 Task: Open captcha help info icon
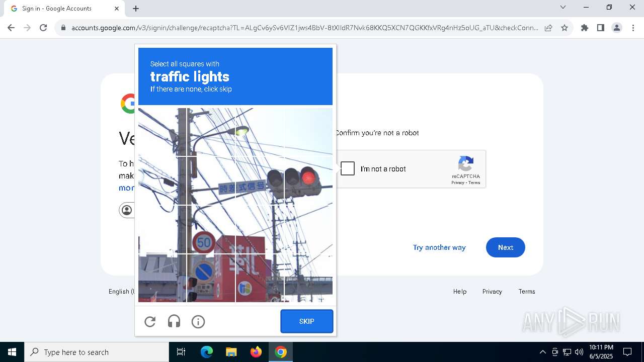198,322
